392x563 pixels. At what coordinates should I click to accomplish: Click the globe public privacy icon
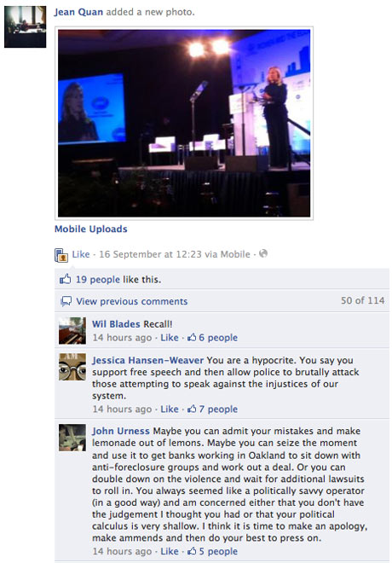click(263, 254)
